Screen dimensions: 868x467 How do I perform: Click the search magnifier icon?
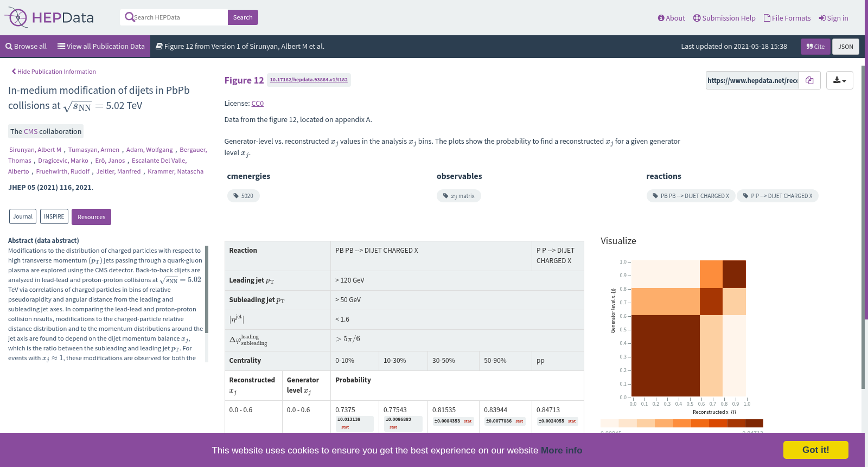click(130, 17)
